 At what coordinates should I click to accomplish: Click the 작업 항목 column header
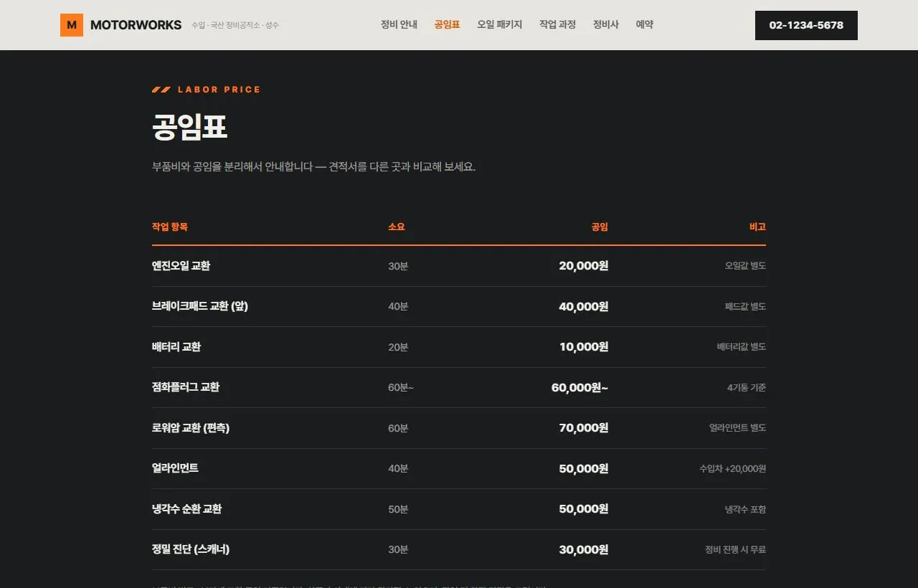point(170,227)
